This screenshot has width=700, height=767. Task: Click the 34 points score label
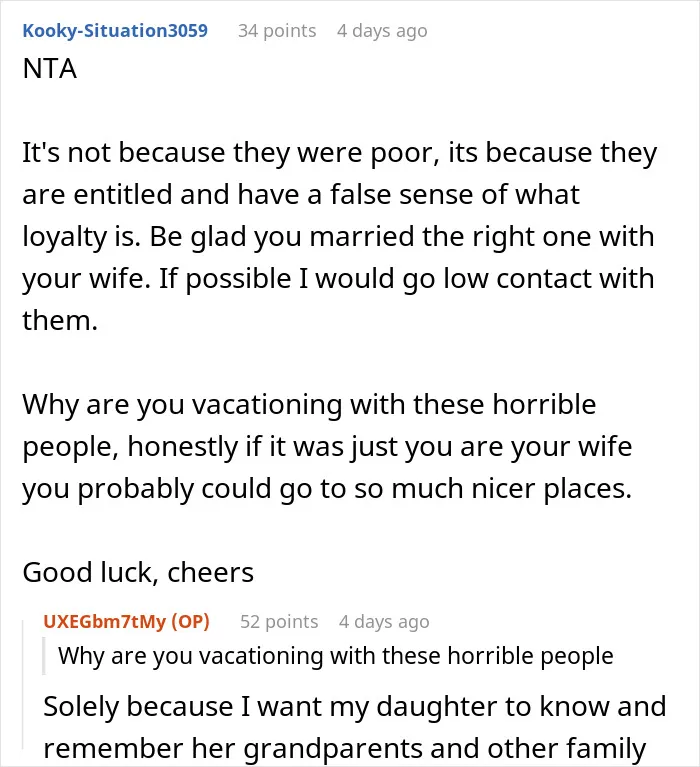(277, 30)
